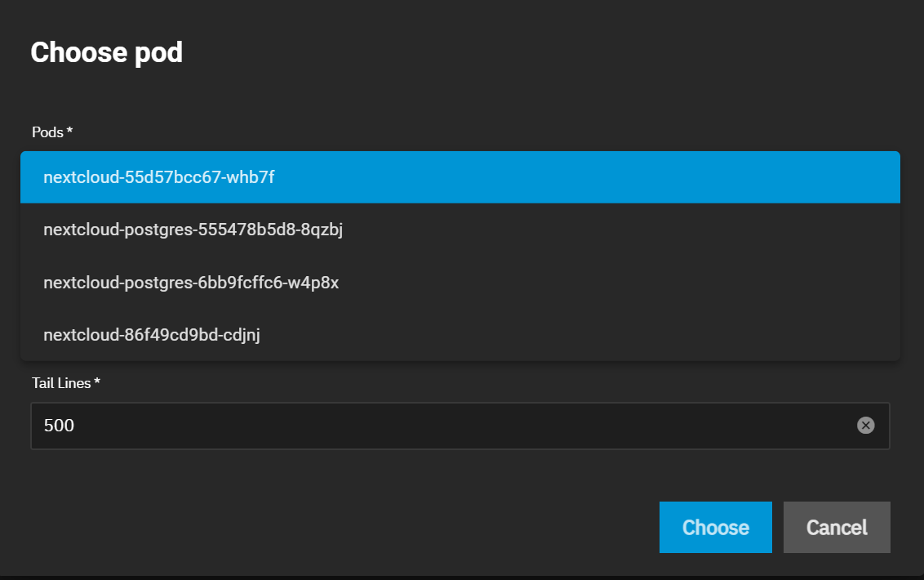Viewport: 924px width, 580px height.
Task: Clear the Tail Lines field
Action: coord(866,426)
